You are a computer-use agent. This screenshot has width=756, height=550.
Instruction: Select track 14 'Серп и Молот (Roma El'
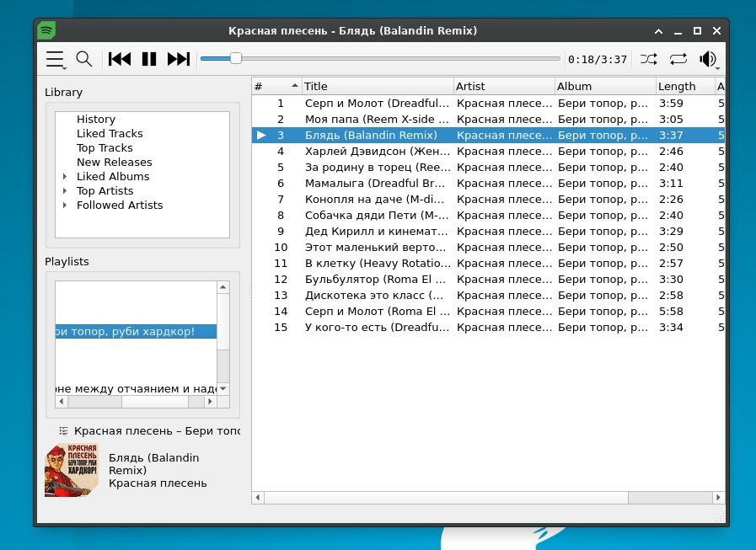tap(488, 312)
